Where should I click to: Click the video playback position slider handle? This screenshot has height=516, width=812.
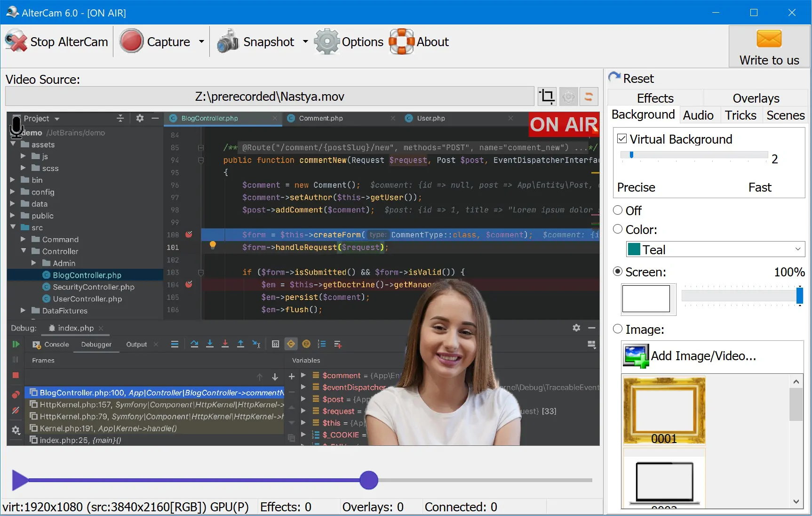[x=369, y=480]
